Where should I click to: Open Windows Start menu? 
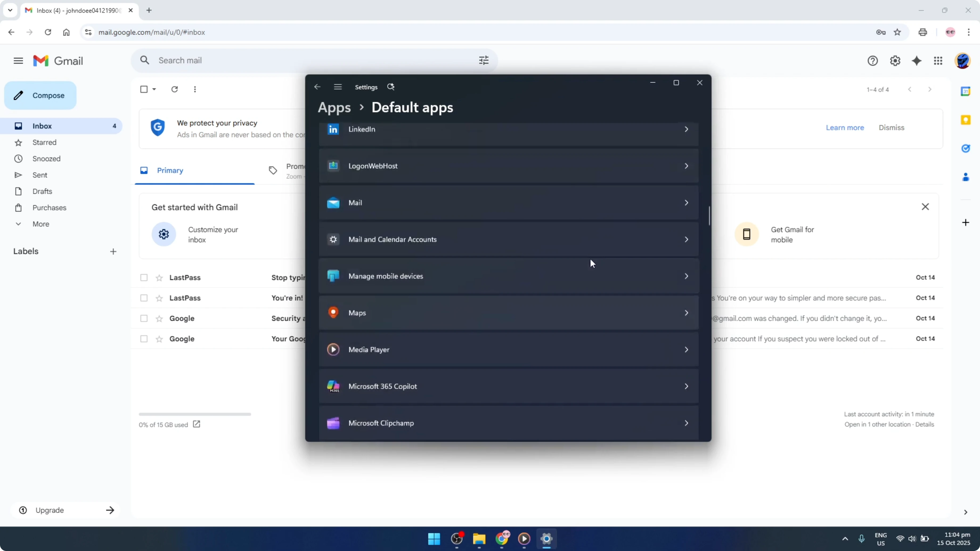[434, 539]
